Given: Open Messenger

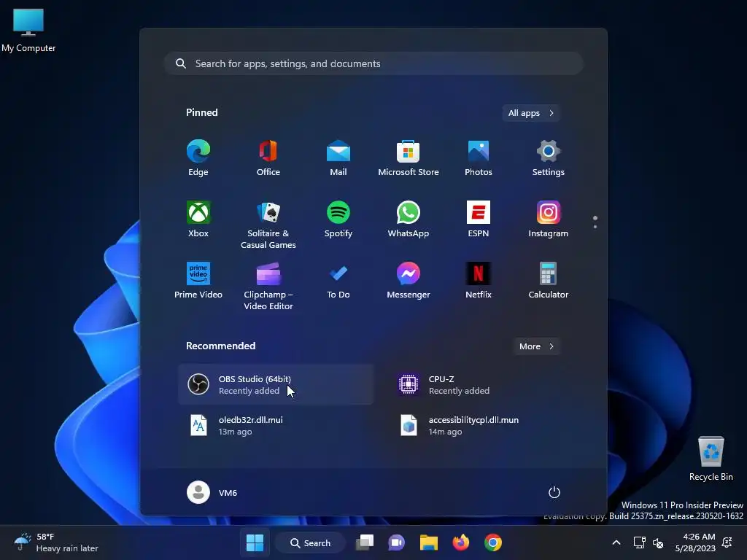Looking at the screenshot, I should 409,281.
